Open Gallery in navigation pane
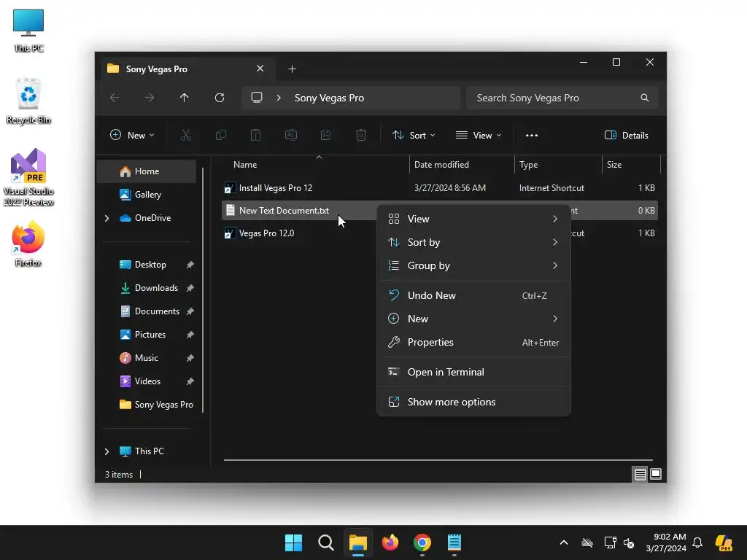Image resolution: width=747 pixels, height=560 pixels. [147, 195]
